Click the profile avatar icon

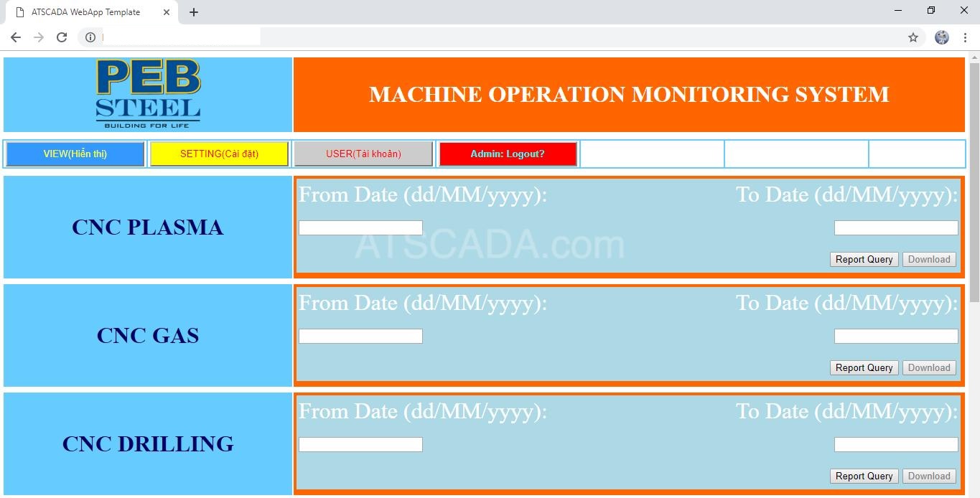point(942,37)
